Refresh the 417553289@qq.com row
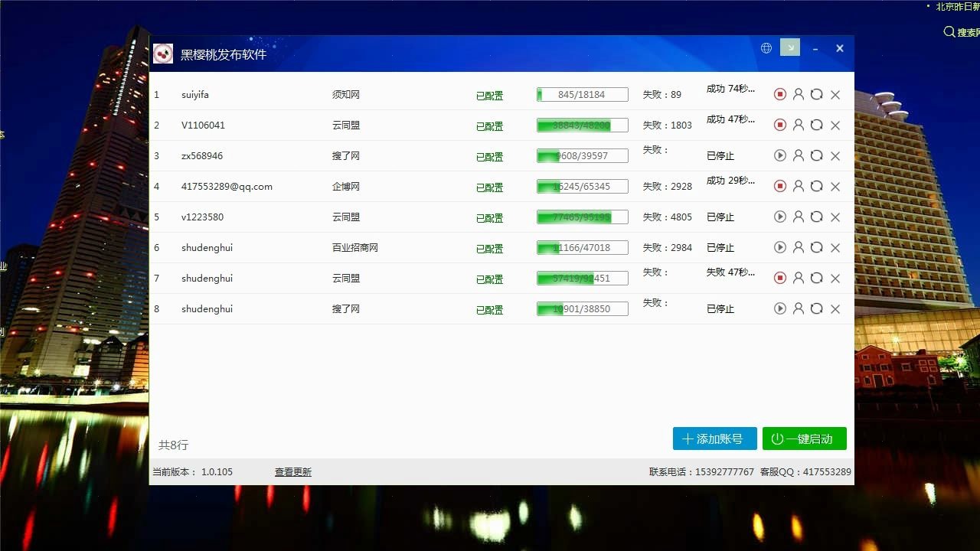The height and width of the screenshot is (551, 980). pos(817,186)
